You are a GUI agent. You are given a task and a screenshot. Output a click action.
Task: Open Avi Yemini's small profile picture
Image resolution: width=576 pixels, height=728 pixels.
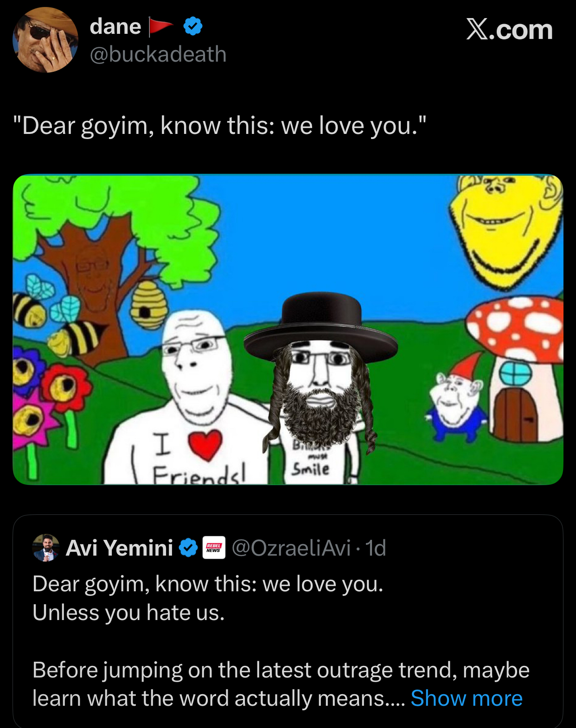pyautogui.click(x=46, y=548)
